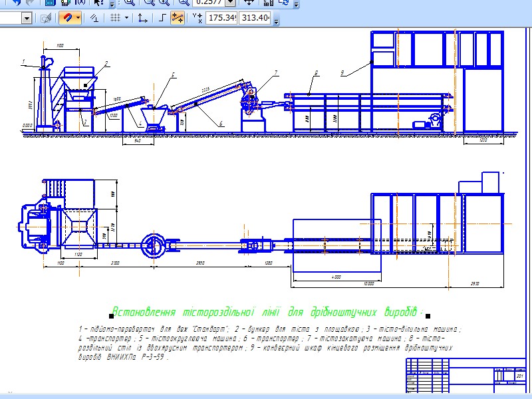Open the combo box arrow at left of toolbar
Screen dimensions: 532x399
27,18
